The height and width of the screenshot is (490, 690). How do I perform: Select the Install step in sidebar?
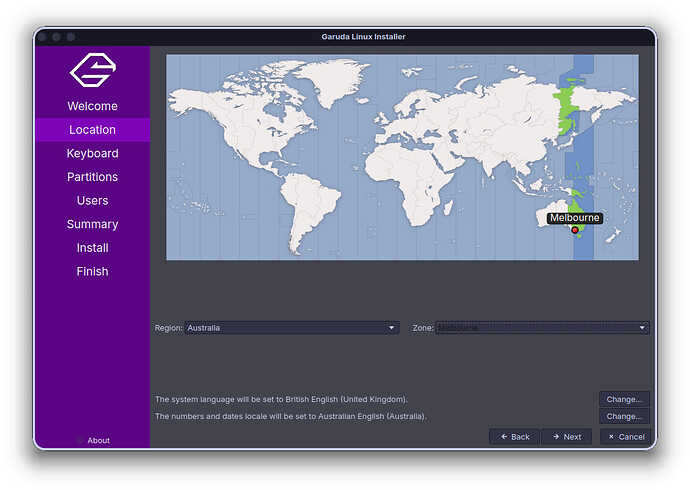click(x=92, y=248)
